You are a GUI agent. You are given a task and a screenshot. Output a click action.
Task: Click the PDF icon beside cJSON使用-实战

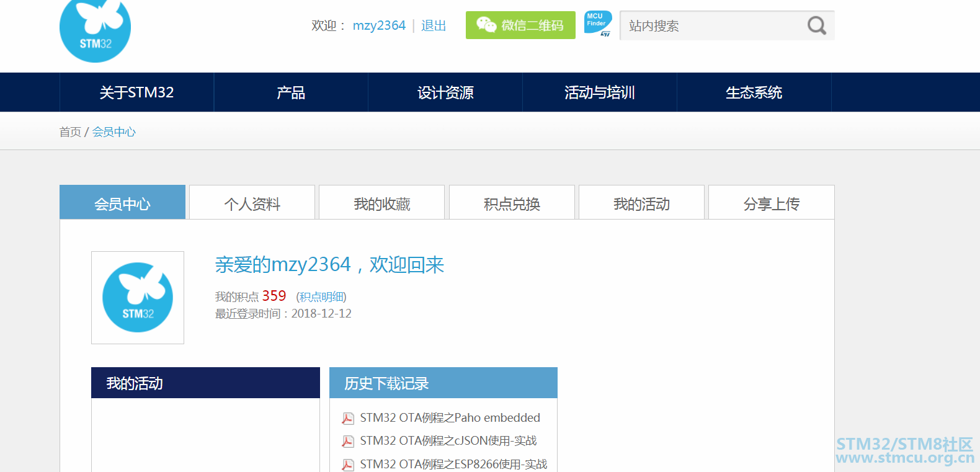pyautogui.click(x=348, y=442)
